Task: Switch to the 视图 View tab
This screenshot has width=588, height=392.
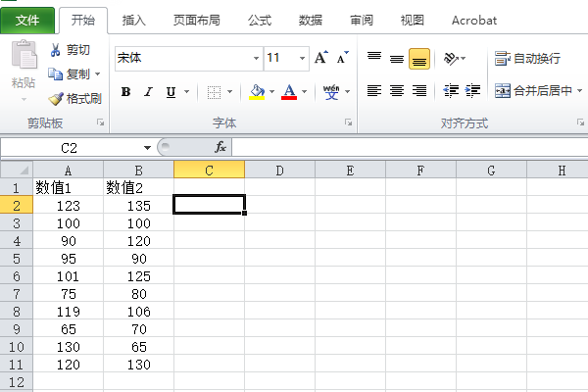Action: (x=413, y=21)
